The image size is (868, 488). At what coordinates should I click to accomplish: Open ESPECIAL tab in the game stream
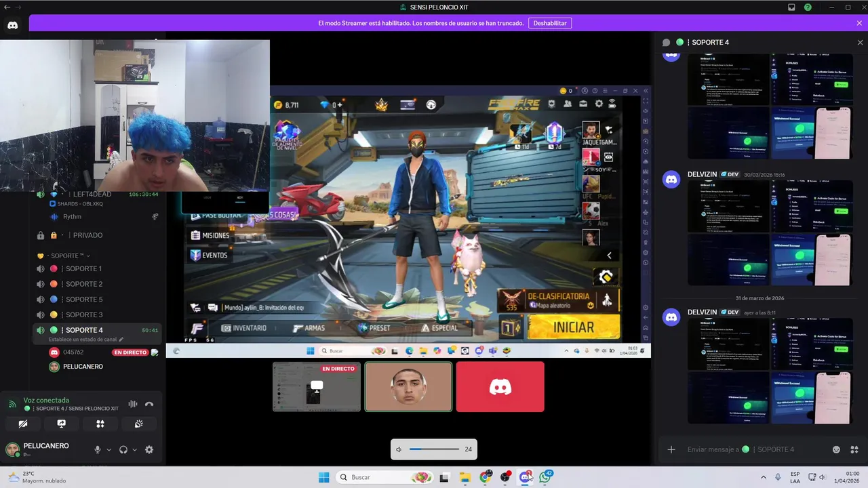tap(439, 328)
